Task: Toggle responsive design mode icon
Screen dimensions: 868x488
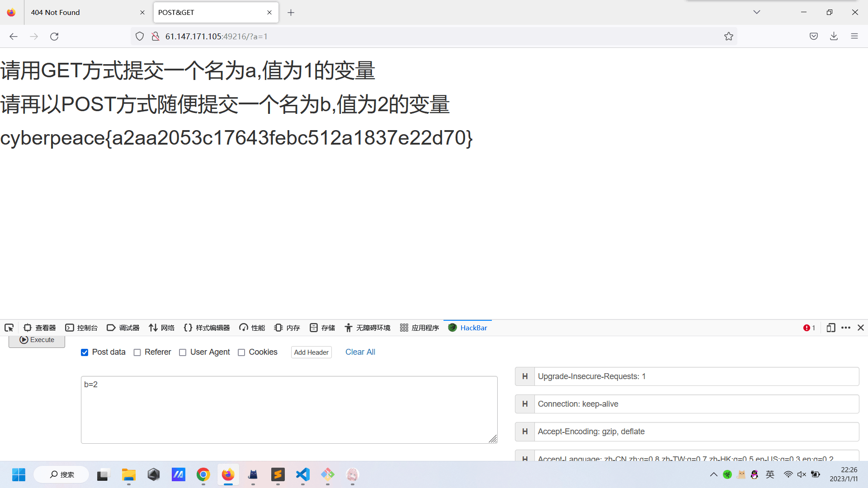Action: pyautogui.click(x=830, y=328)
